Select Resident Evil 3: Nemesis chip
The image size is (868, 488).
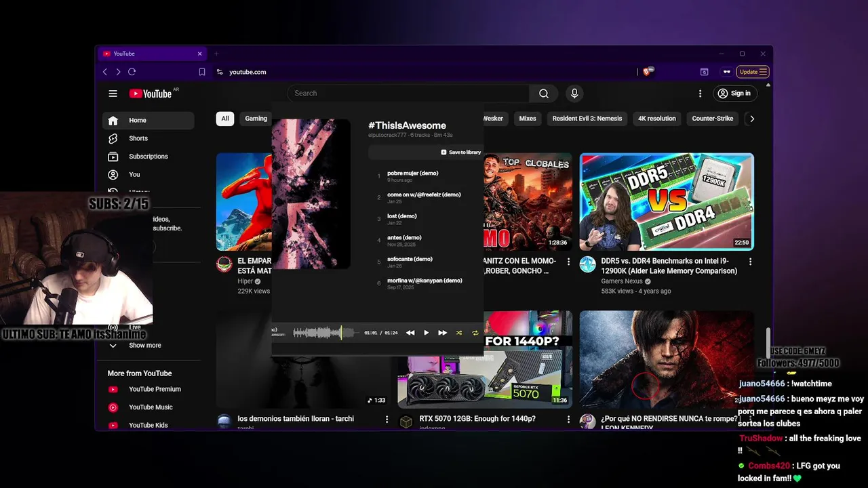(587, 119)
